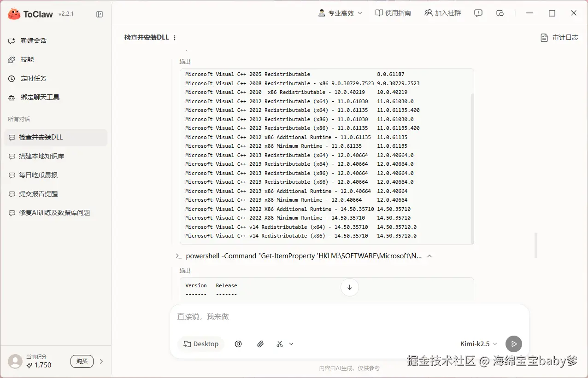The image size is (588, 378).
Task: Click the Version Release header text
Action: (211, 285)
